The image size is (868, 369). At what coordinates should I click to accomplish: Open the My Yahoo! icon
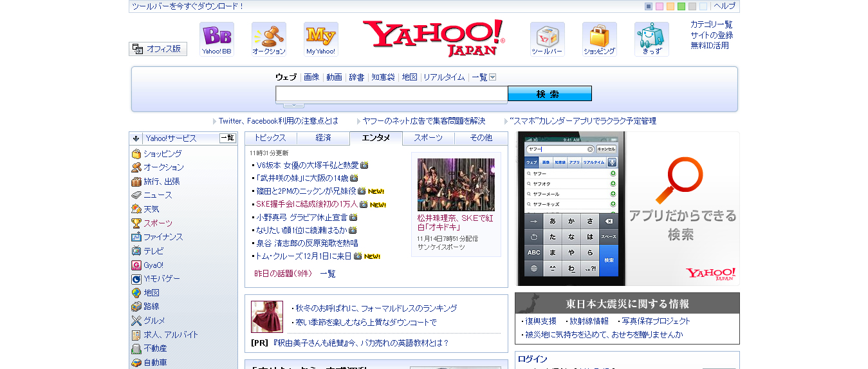click(321, 39)
